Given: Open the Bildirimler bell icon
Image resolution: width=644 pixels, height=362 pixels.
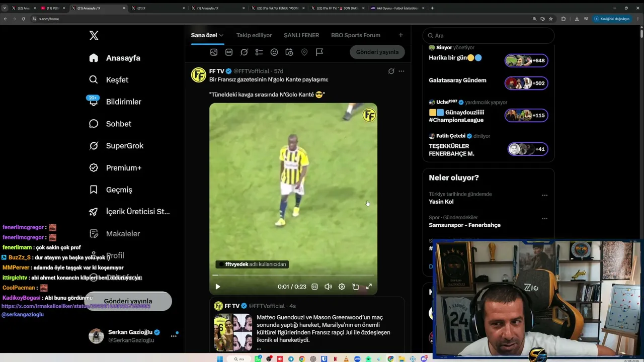Looking at the screenshot, I should [x=94, y=102].
